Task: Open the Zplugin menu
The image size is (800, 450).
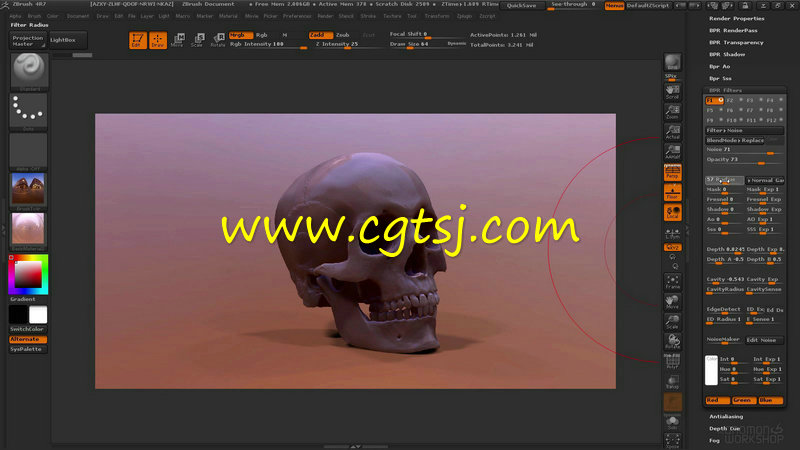Action: coord(464,16)
